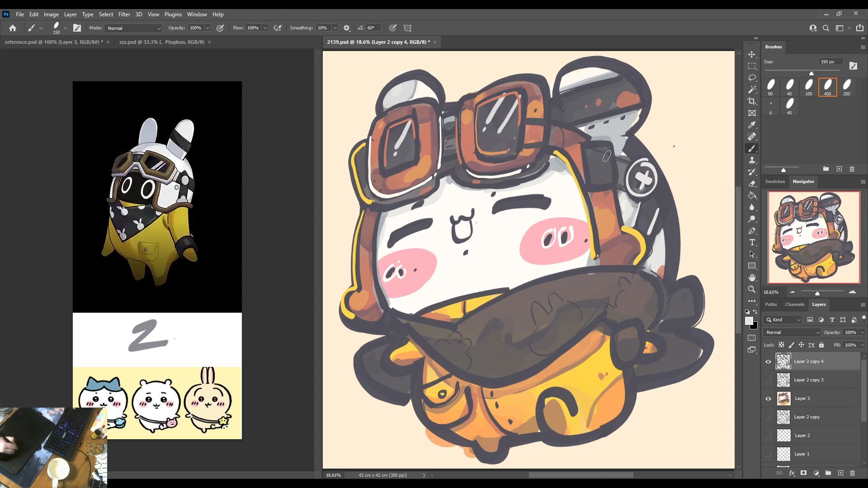Open the Filter menu

(124, 14)
